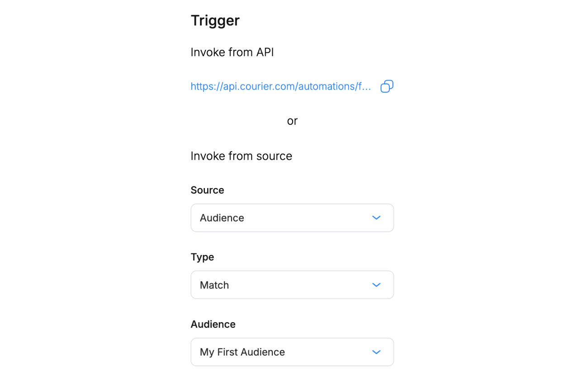Viewport: 588px width, 378px height.
Task: Open the Type dropdown showing Match
Action: pos(292,285)
